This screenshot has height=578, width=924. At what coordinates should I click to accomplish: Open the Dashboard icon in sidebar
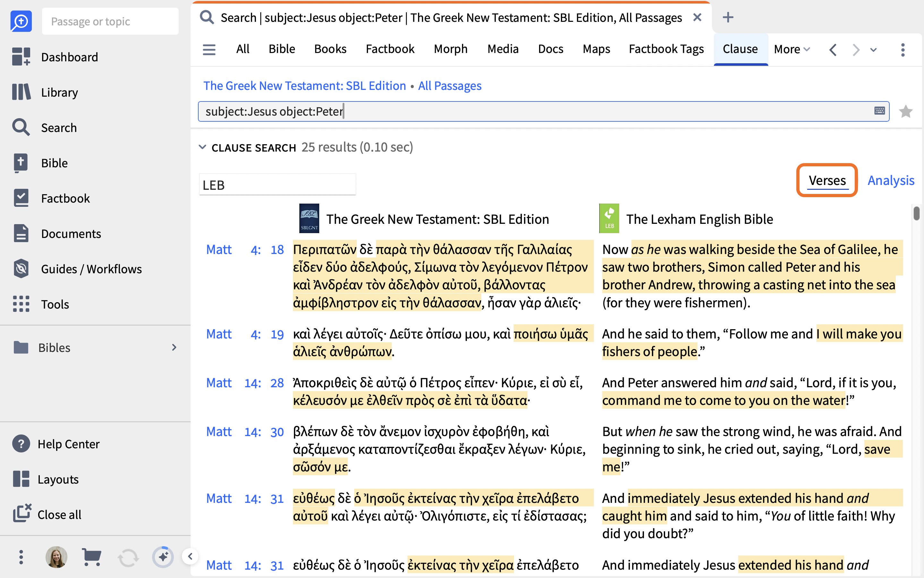(x=21, y=57)
